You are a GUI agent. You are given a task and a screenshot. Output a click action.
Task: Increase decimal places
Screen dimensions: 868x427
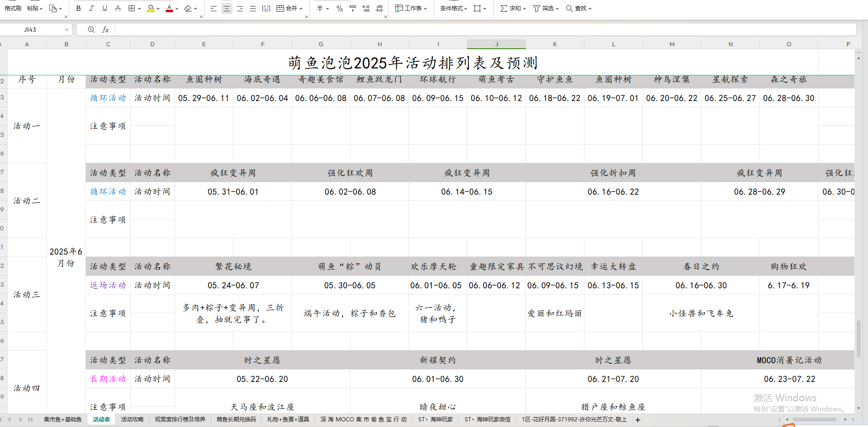(366, 8)
